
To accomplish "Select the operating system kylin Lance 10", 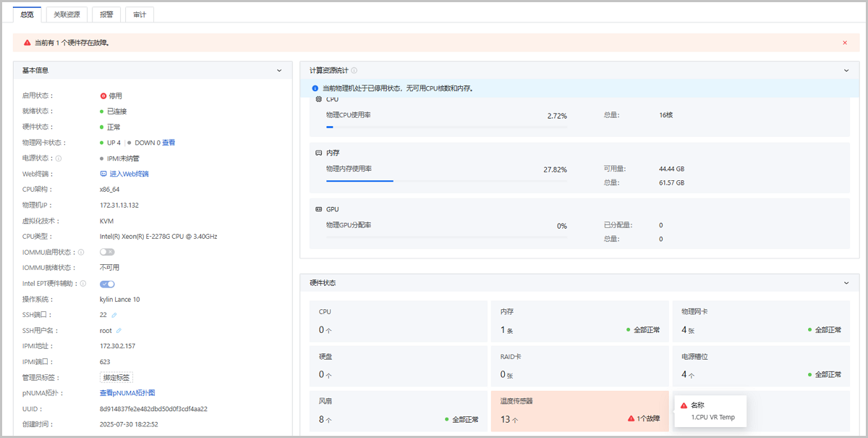I will (119, 300).
